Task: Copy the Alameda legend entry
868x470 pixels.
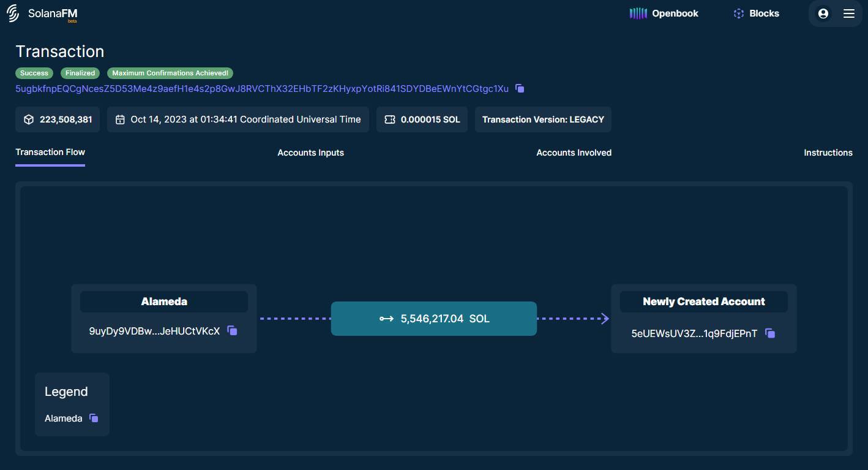Action: [94, 418]
